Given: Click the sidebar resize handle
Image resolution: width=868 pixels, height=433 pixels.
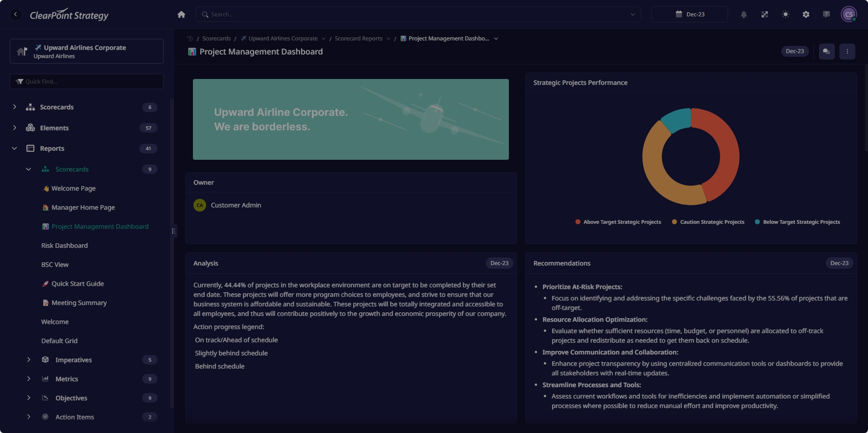Looking at the screenshot, I should pyautogui.click(x=173, y=231).
